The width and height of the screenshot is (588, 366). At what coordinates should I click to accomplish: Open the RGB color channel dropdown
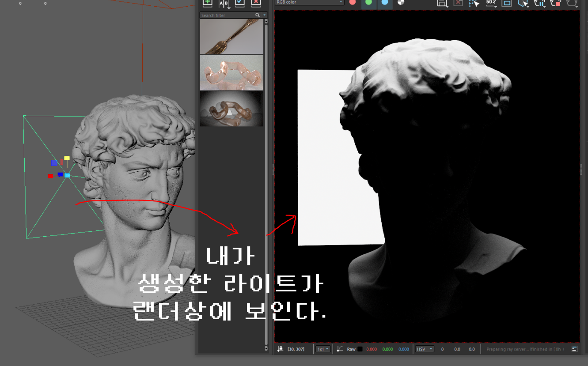coord(309,2)
